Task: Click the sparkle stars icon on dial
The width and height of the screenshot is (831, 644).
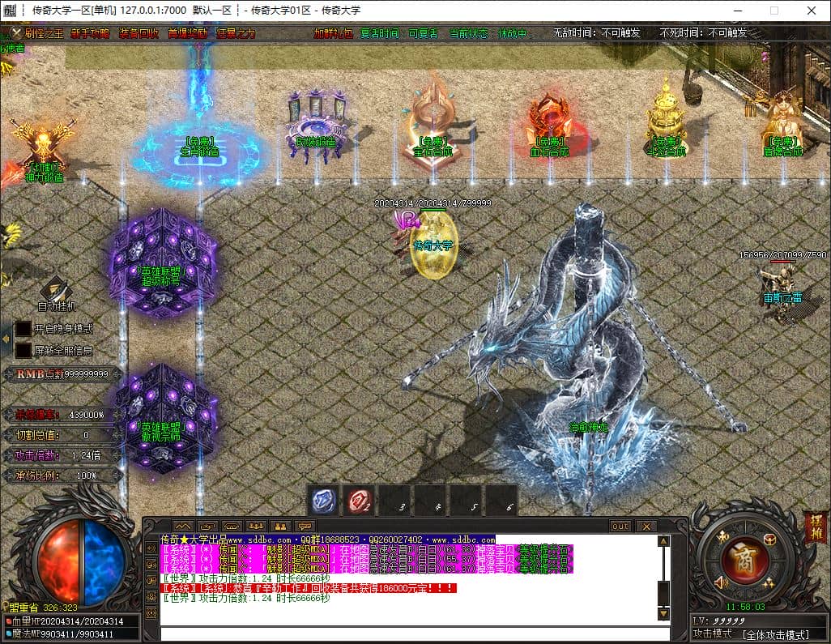Action: 769,582
